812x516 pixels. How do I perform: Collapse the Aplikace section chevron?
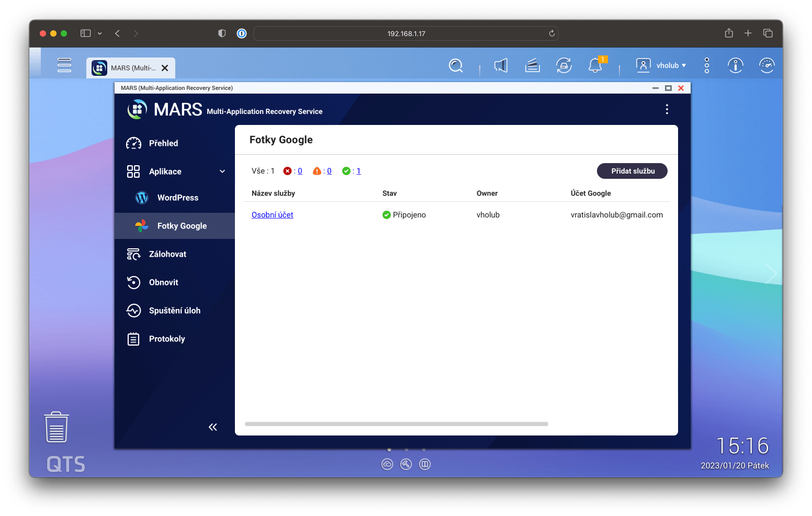222,171
